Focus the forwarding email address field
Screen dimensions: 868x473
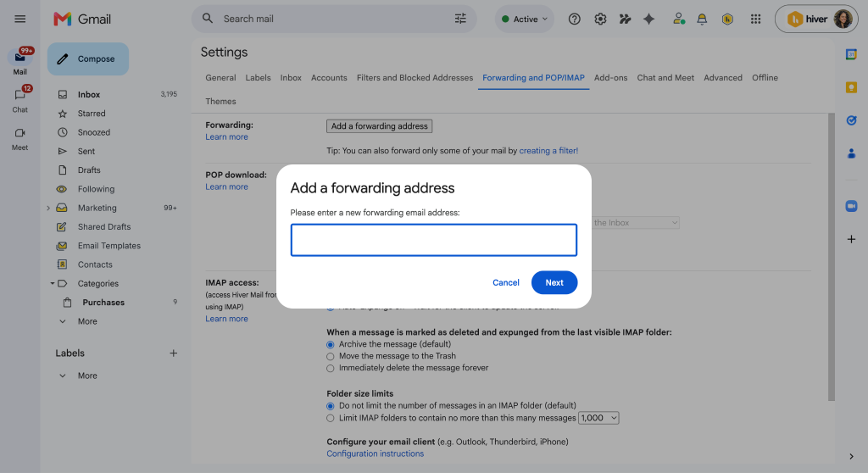[x=434, y=240]
